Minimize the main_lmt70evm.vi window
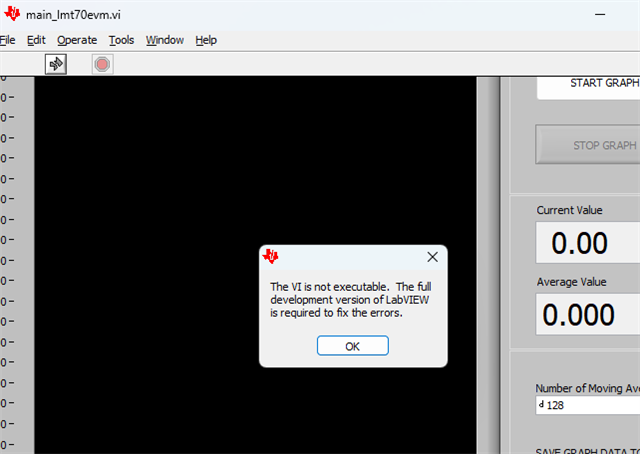This screenshot has width=640, height=454. pos(600,14)
